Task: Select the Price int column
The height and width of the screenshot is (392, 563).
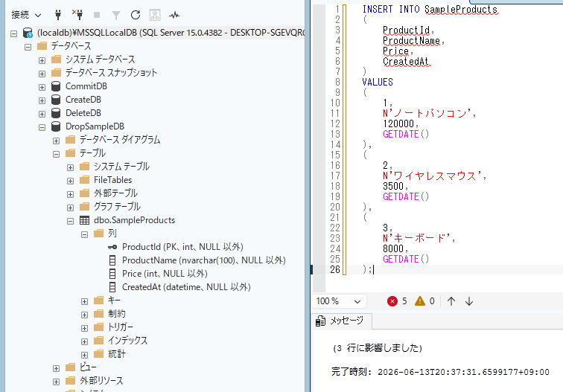Action: tap(165, 274)
